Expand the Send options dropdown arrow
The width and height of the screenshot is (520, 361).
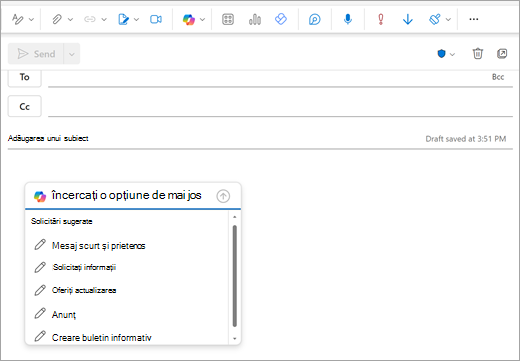72,54
